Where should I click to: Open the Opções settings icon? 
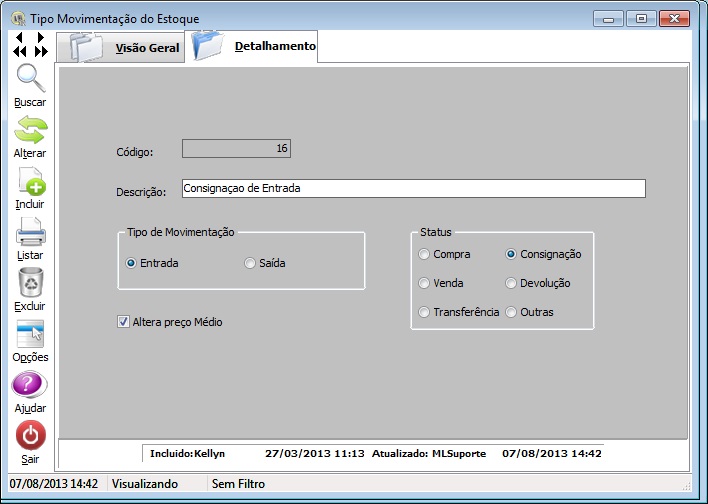(30, 335)
